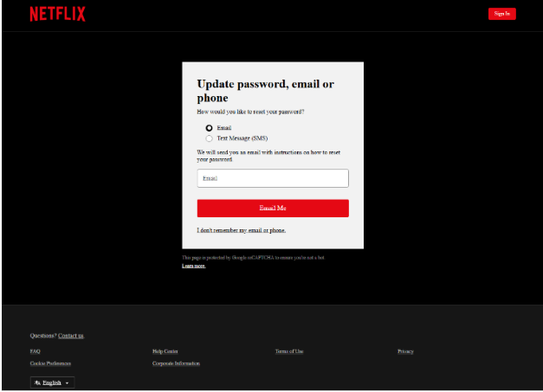Select the Text Message (SMS) radio button
Viewport: 543px width, 392px height.
click(209, 138)
